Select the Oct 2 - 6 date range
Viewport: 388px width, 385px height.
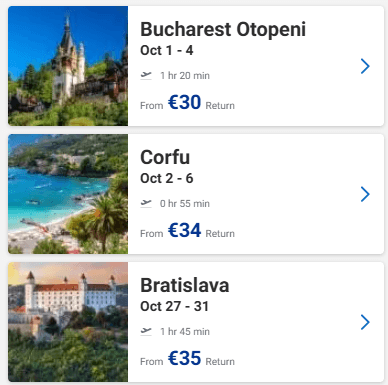click(x=167, y=179)
